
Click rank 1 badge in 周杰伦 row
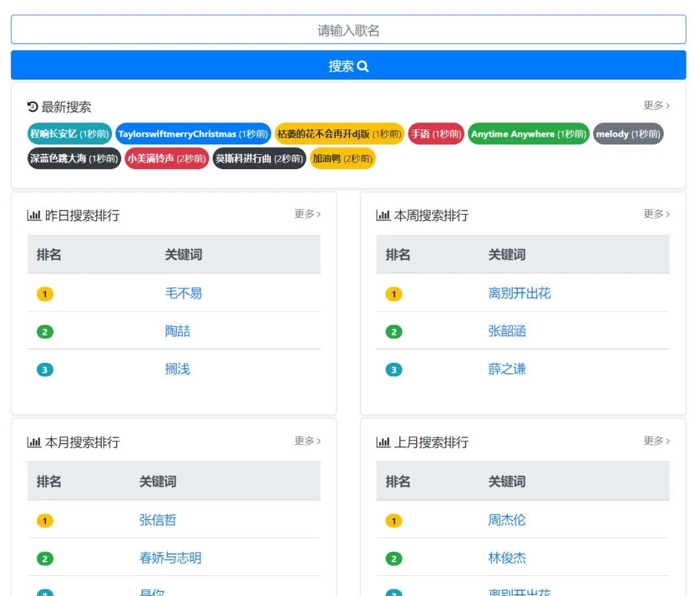[394, 521]
